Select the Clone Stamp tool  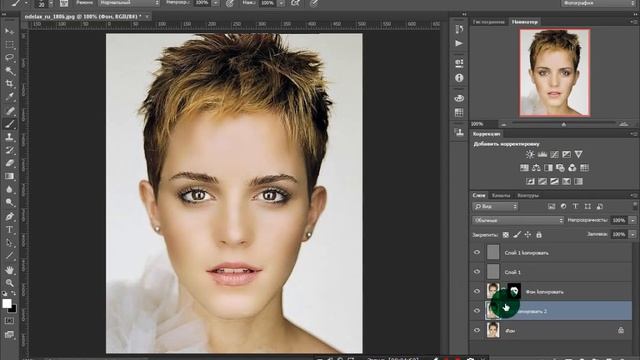coord(9,137)
